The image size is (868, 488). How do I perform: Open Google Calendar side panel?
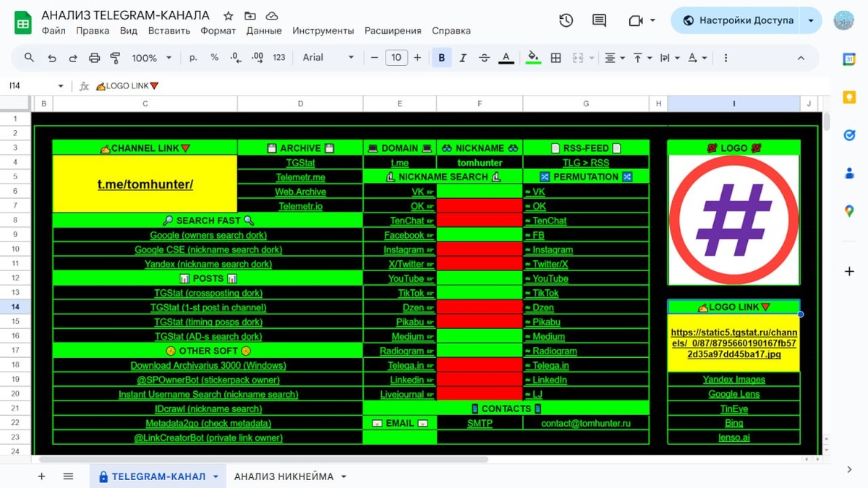(849, 59)
